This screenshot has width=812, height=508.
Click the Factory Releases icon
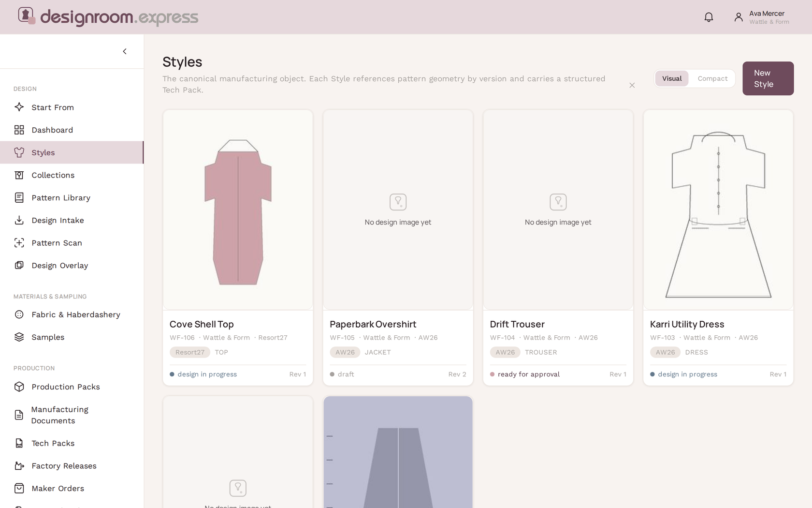pyautogui.click(x=19, y=466)
